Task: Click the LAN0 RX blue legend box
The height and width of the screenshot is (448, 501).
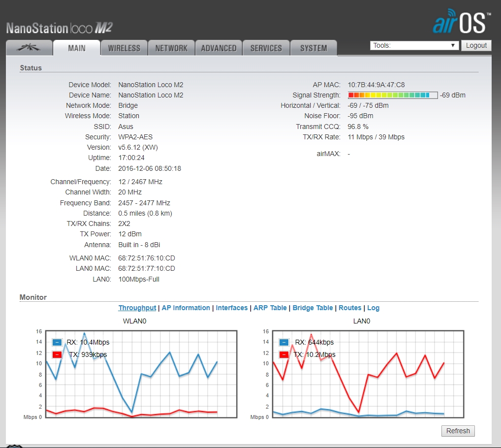Action: (x=284, y=343)
